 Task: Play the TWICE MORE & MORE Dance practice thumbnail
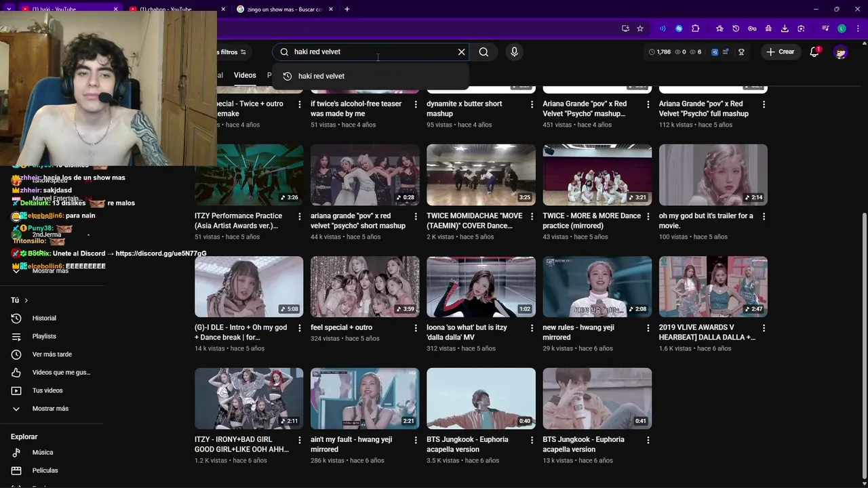[x=597, y=175]
